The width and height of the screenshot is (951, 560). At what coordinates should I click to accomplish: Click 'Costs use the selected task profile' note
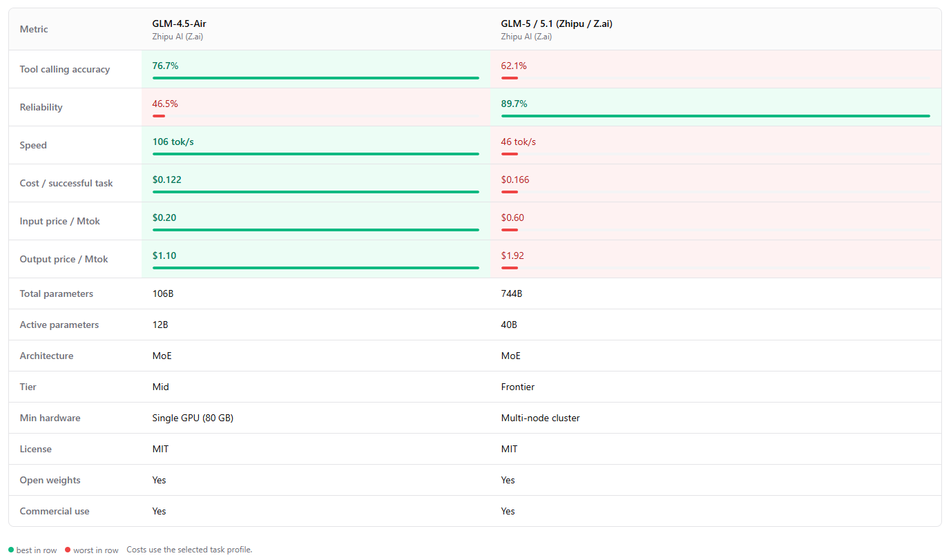tap(190, 550)
